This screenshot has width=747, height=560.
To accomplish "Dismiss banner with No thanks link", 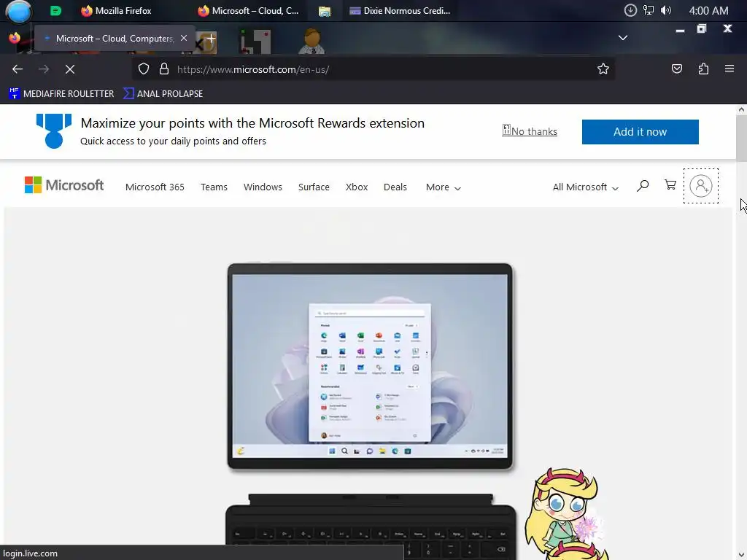I will [530, 131].
